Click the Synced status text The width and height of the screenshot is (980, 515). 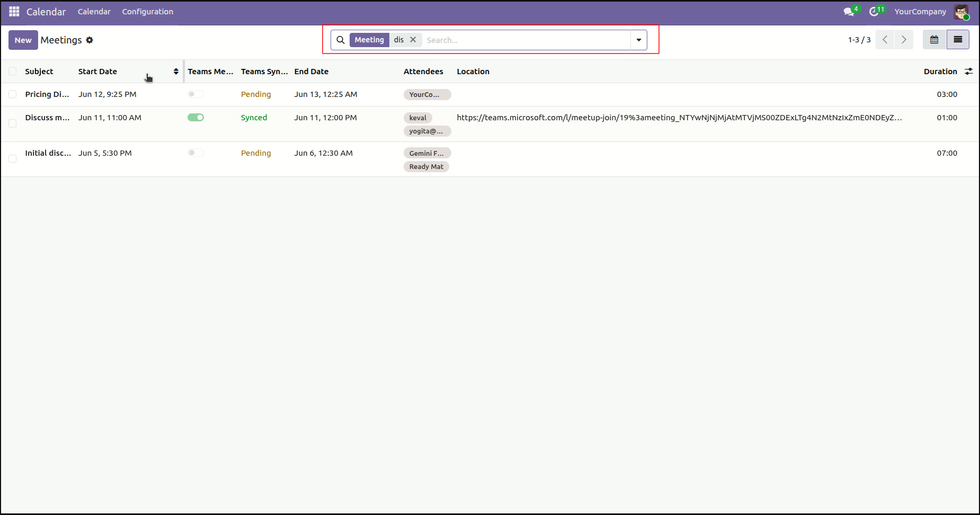click(254, 118)
